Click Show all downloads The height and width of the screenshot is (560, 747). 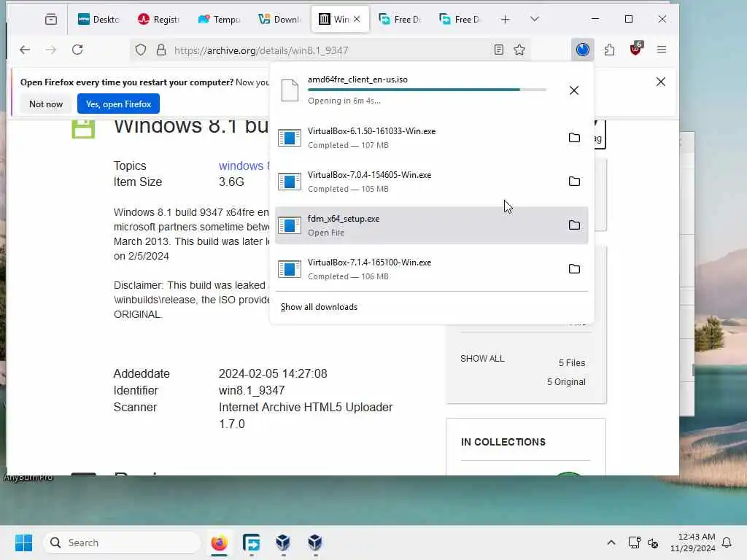[319, 307]
